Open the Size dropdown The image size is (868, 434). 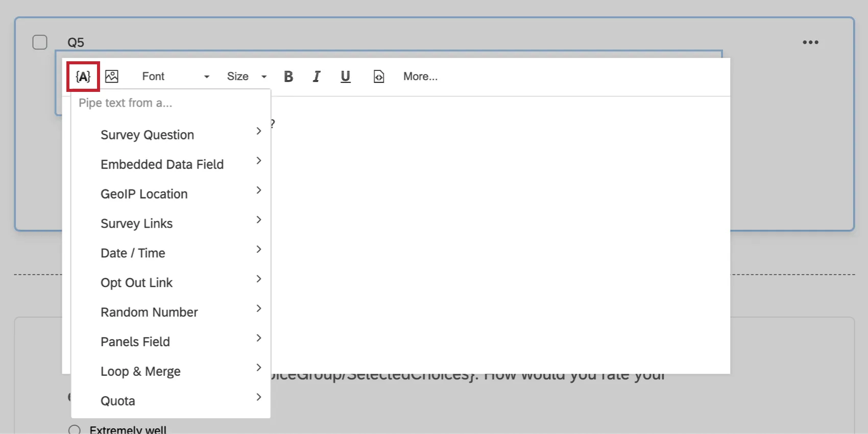247,77
